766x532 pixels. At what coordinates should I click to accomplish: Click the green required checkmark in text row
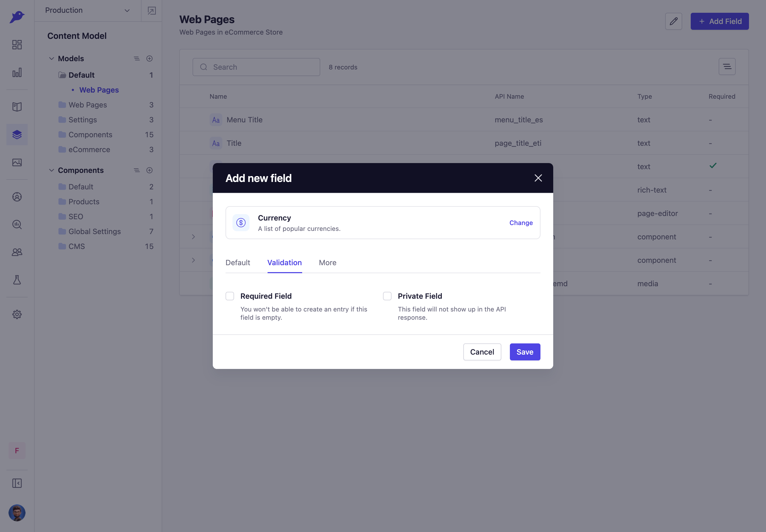(713, 166)
